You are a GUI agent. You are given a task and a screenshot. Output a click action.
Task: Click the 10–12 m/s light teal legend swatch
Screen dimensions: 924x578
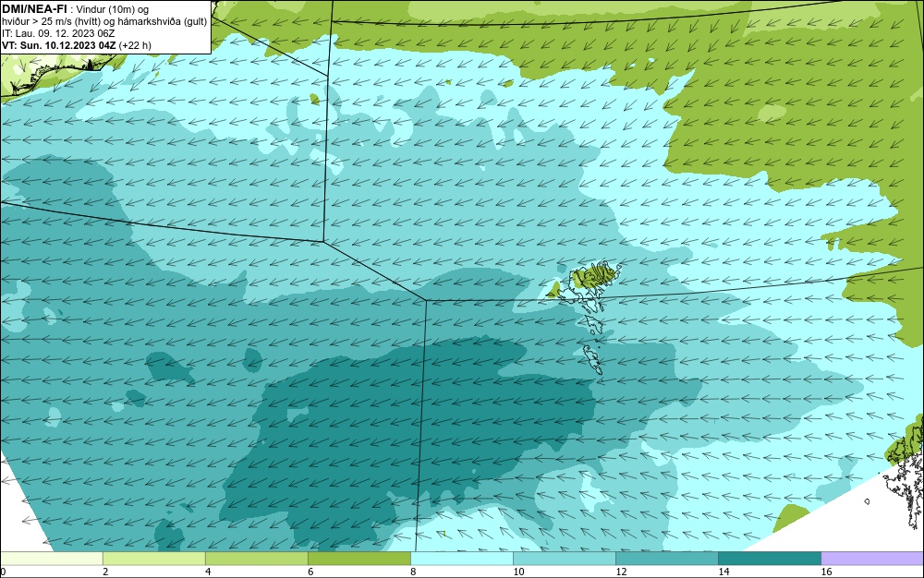565,559
